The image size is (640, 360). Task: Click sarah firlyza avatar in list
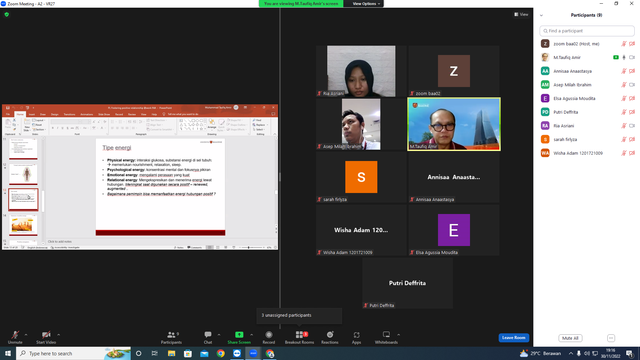point(545,139)
